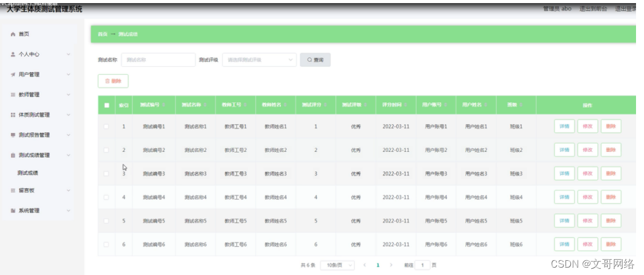
Task: Click 详情 button in row 测试编号1
Action: [564, 127]
